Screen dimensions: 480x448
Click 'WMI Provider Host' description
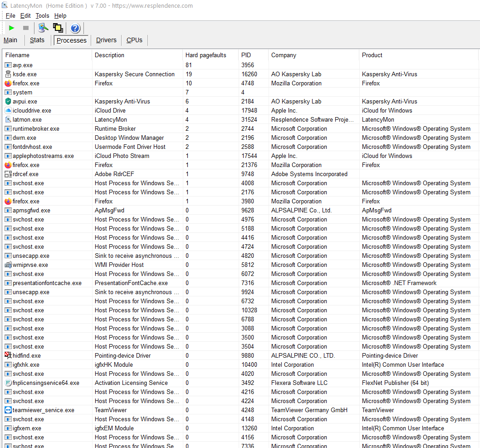point(119,265)
